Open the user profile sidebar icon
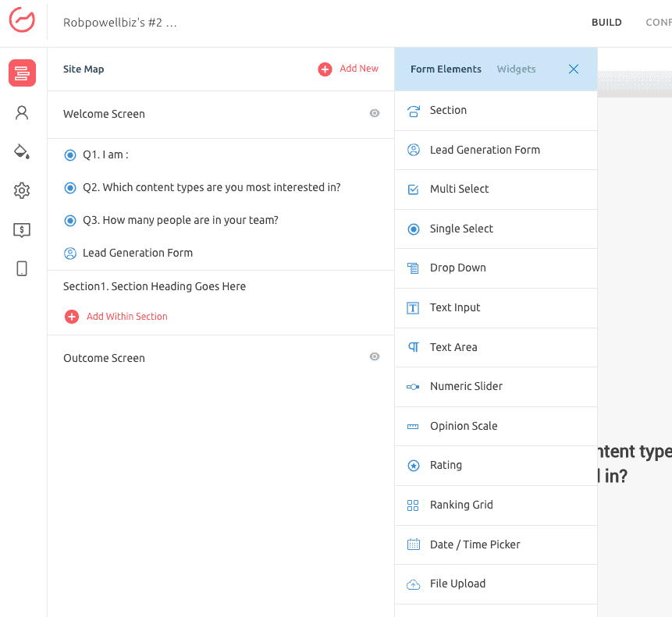 tap(22, 112)
